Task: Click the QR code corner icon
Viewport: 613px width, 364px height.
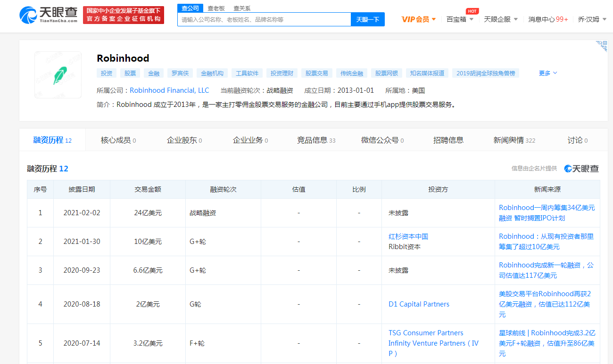Action: click(x=601, y=46)
